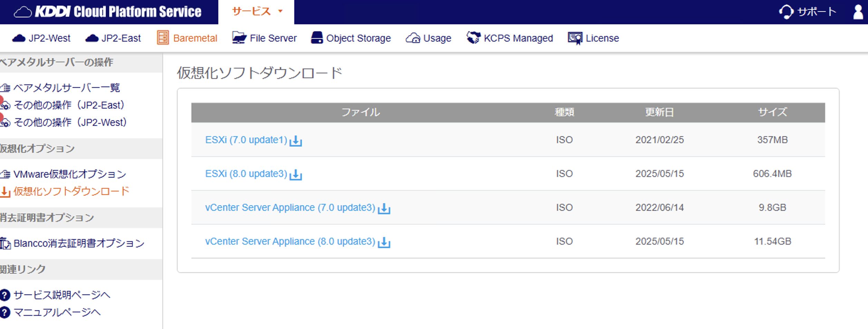868x329 pixels.
Task: Open ベアメタルサーバー一覧 in sidebar
Action: (67, 88)
